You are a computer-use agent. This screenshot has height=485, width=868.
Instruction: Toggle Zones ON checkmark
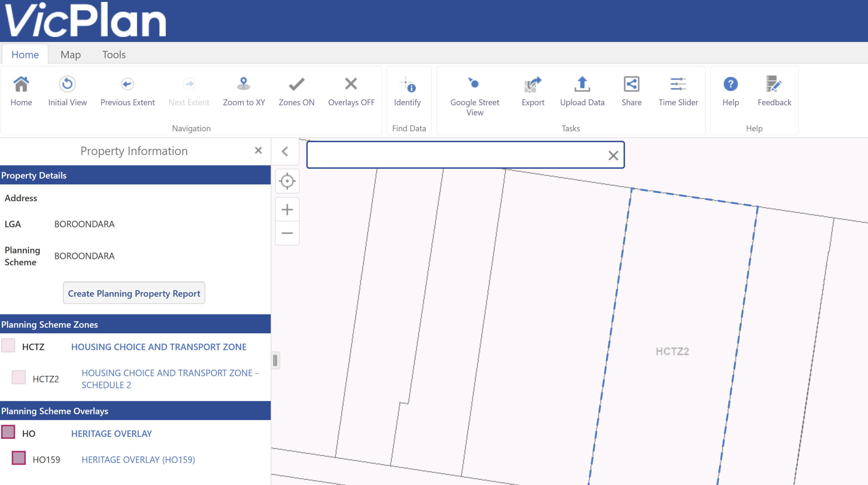(296, 84)
